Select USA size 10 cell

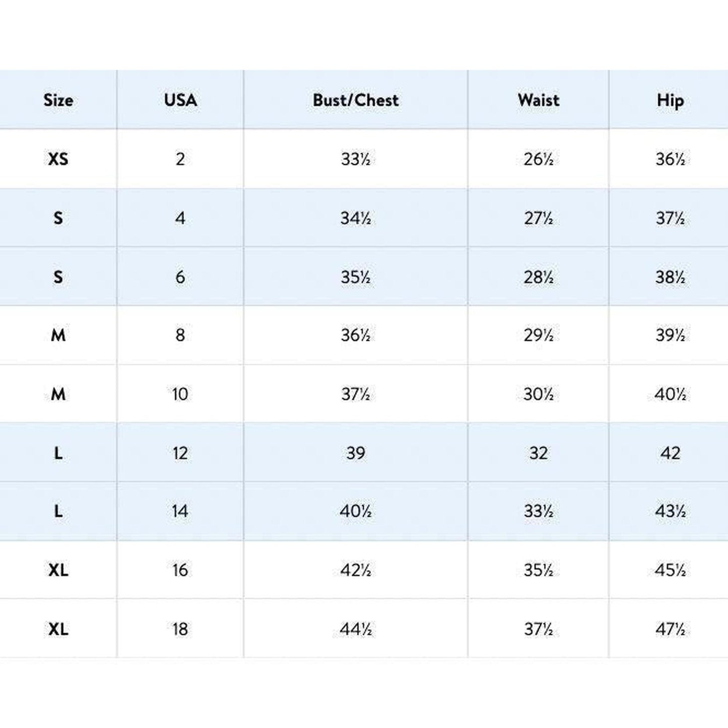pos(180,394)
